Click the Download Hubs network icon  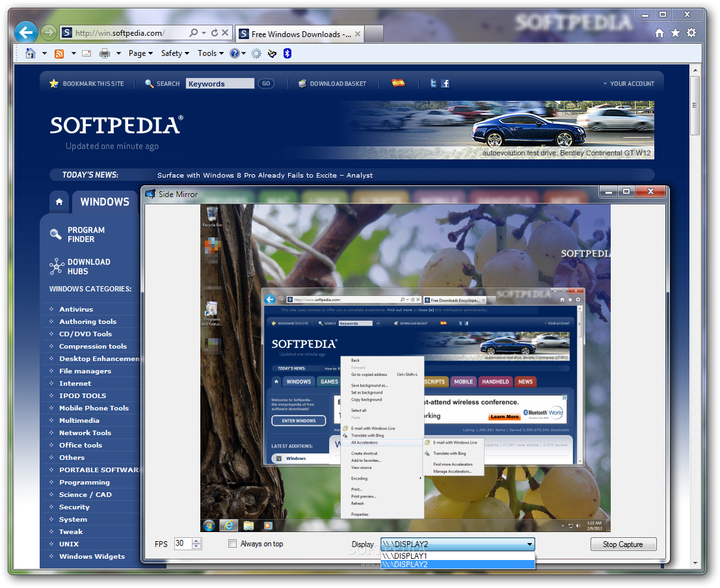[57, 267]
